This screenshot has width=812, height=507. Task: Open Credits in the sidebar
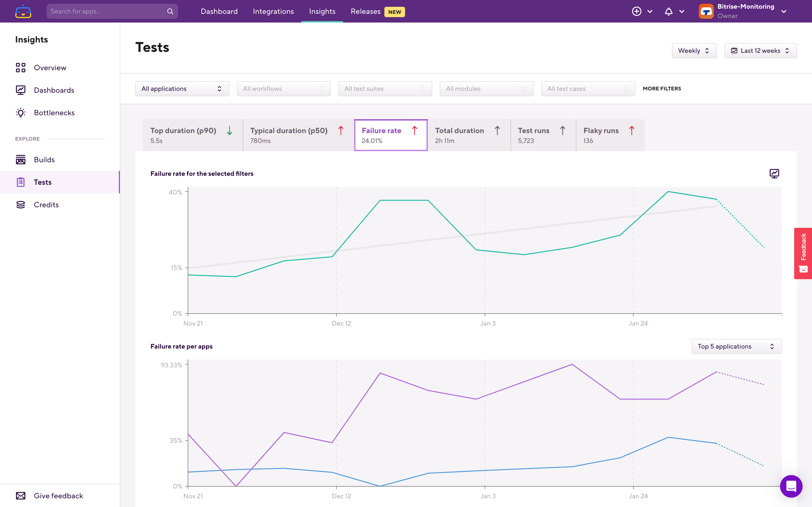[x=46, y=204]
